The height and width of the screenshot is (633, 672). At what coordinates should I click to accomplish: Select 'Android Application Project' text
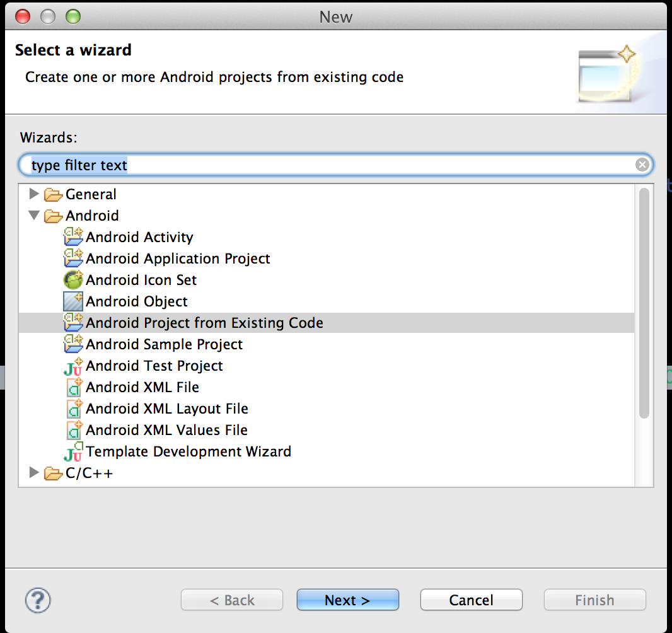pyautogui.click(x=178, y=258)
